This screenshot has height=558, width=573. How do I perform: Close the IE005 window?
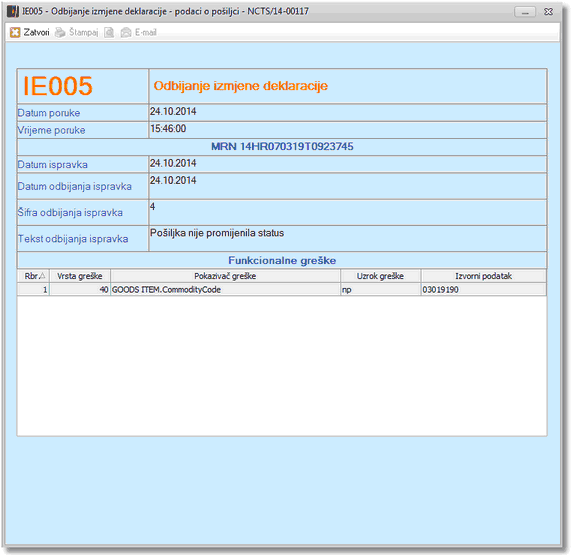(548, 12)
